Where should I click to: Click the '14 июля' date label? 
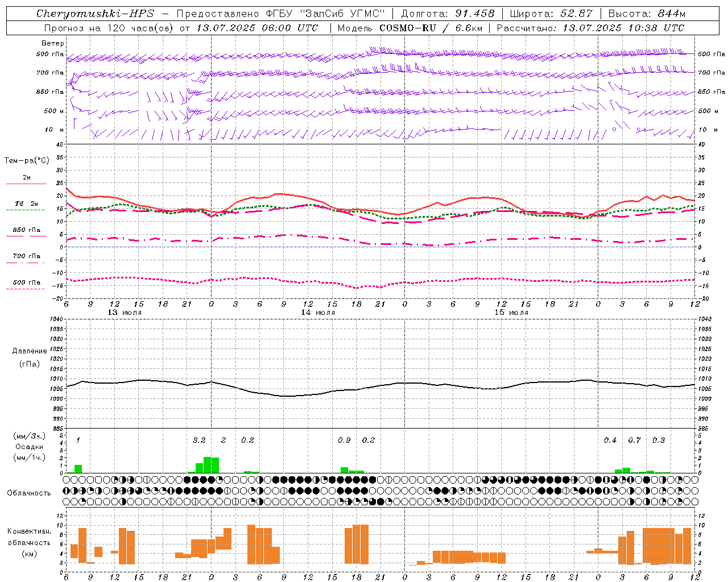pos(318,313)
